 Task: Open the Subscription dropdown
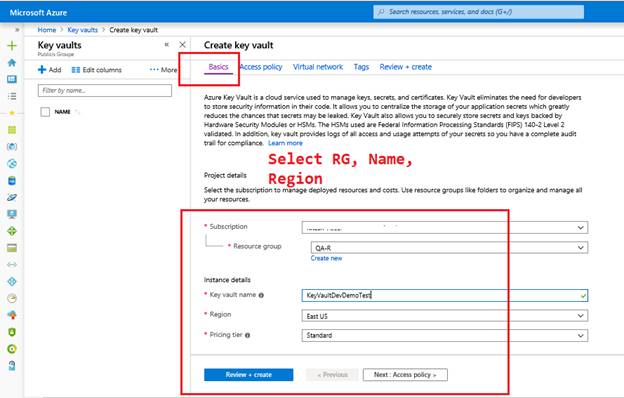pyautogui.click(x=445, y=227)
